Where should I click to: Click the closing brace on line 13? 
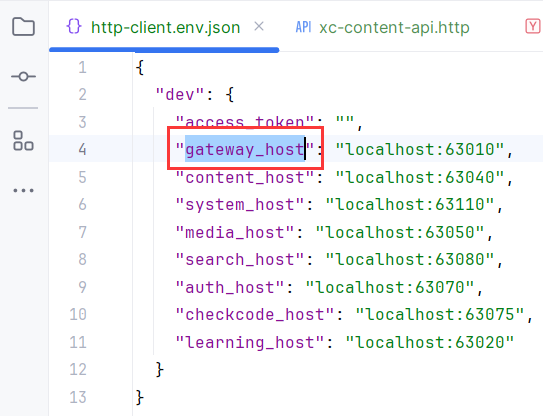point(140,397)
